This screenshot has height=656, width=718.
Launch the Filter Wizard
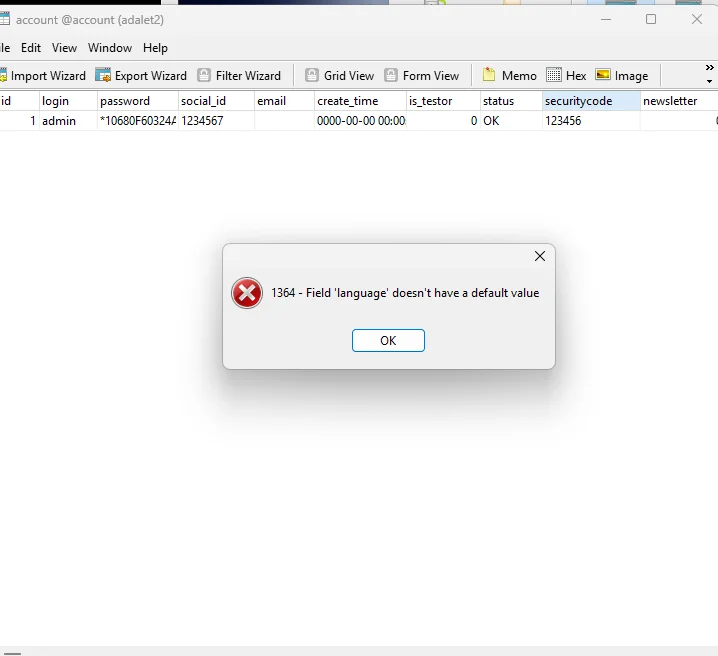click(x=239, y=75)
